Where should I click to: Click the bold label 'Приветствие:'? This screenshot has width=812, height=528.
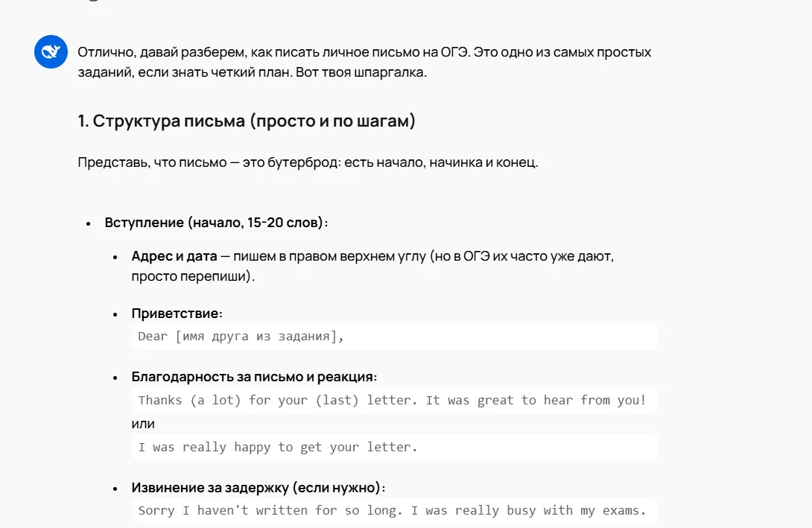coord(177,314)
